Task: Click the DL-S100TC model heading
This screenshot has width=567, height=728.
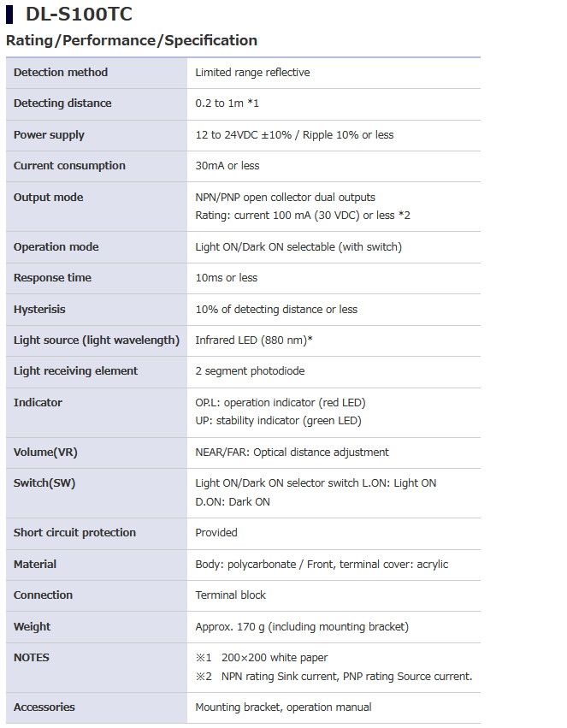Action: pos(78,15)
